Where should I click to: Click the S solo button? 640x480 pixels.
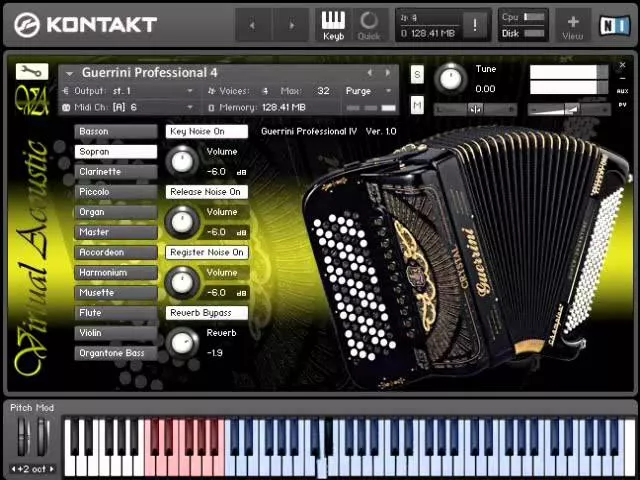(417, 76)
